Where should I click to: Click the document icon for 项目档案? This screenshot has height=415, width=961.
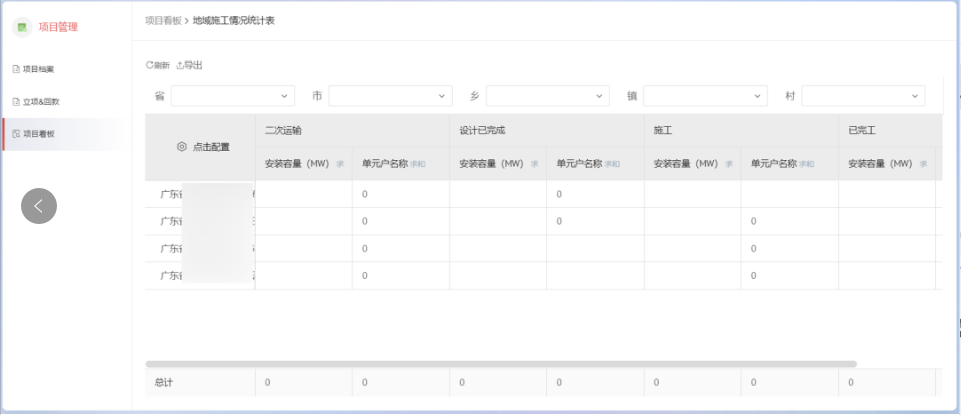click(x=15, y=69)
